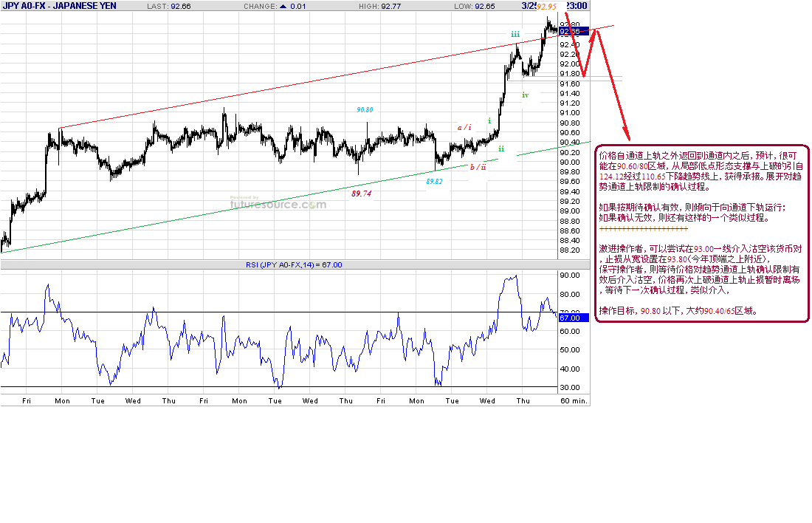Screen dimensions: 812x523
Task: Click the line starting '保守操作者, 则等待价格'
Action: click(699, 270)
